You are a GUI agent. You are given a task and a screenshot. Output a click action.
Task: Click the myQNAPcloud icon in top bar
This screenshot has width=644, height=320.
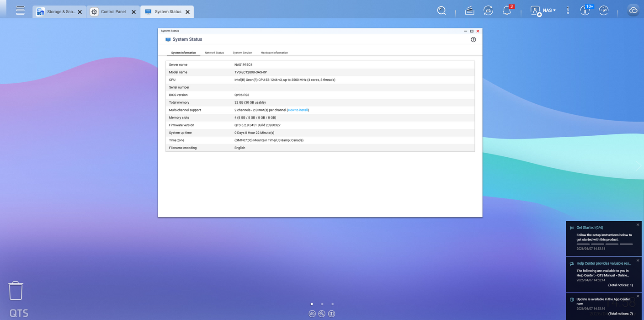pyautogui.click(x=633, y=11)
